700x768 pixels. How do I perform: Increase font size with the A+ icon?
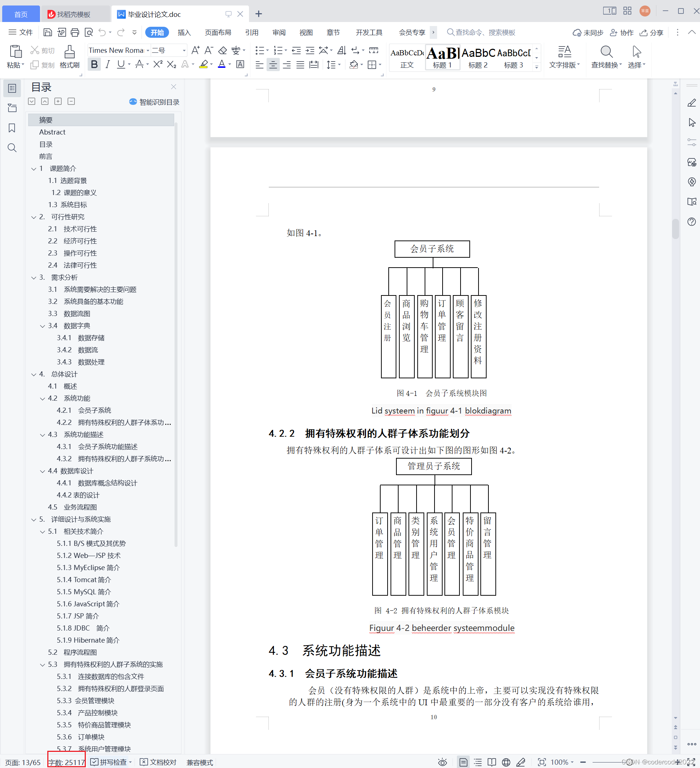pos(195,50)
